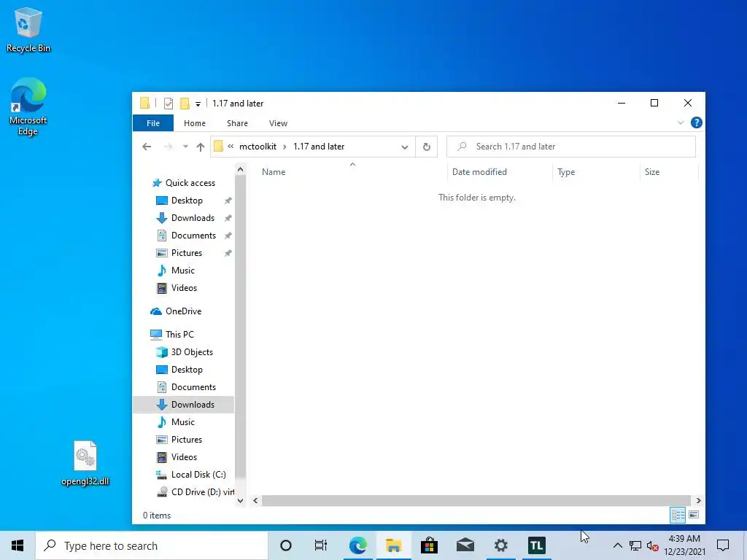This screenshot has height=560, width=747.
Task: Open Music under This PC
Action: tap(183, 422)
